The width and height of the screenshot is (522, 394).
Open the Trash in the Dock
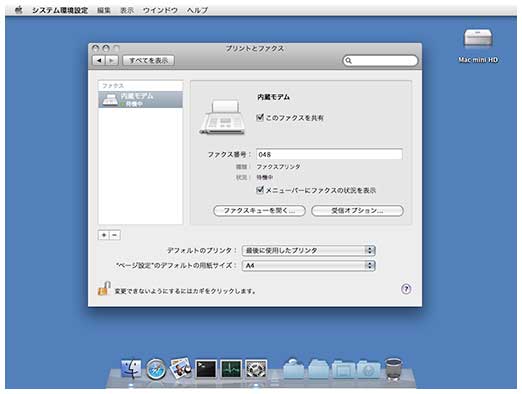tap(394, 369)
